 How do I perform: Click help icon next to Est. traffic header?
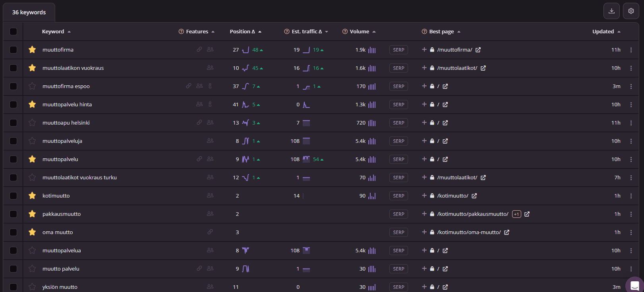287,32
